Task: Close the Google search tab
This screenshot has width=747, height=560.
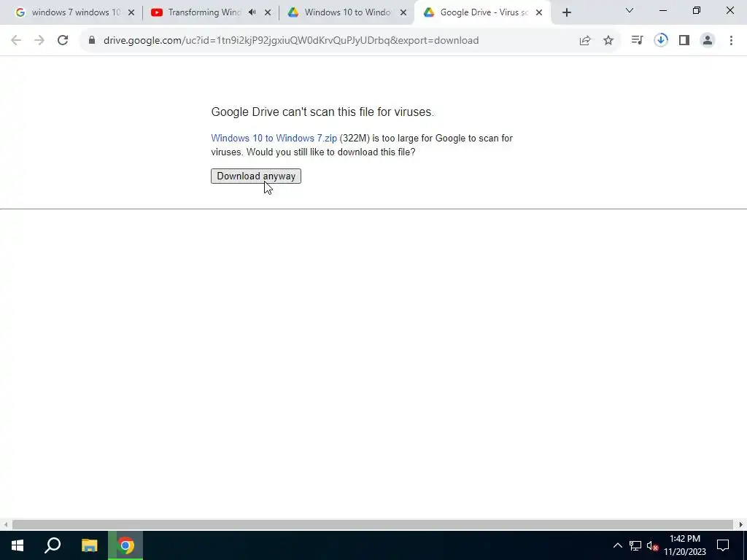Action: (x=131, y=13)
